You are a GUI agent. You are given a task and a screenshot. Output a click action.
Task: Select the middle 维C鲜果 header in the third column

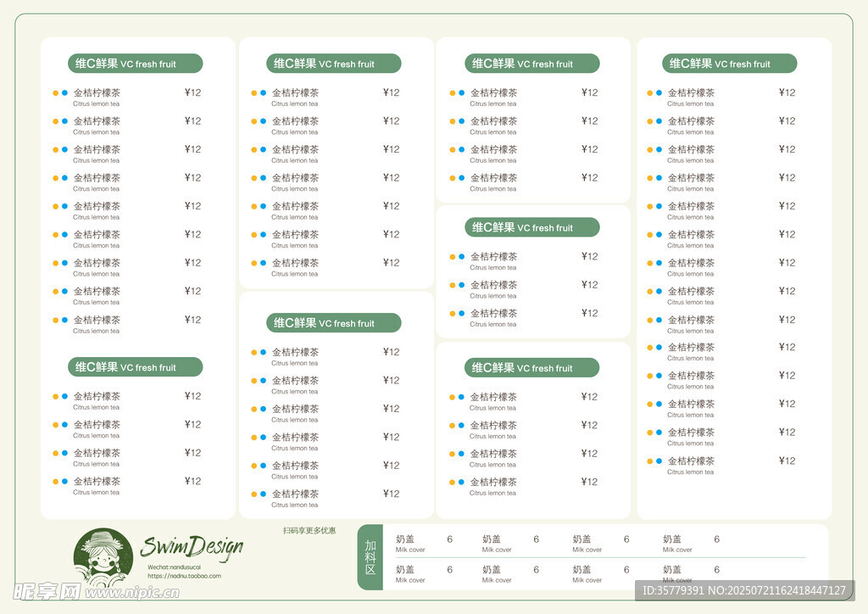pos(531,227)
